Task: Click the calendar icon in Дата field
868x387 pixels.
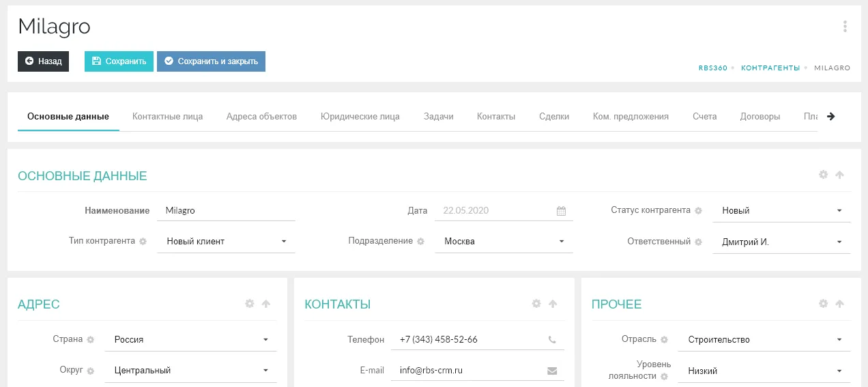Action: [x=561, y=211]
